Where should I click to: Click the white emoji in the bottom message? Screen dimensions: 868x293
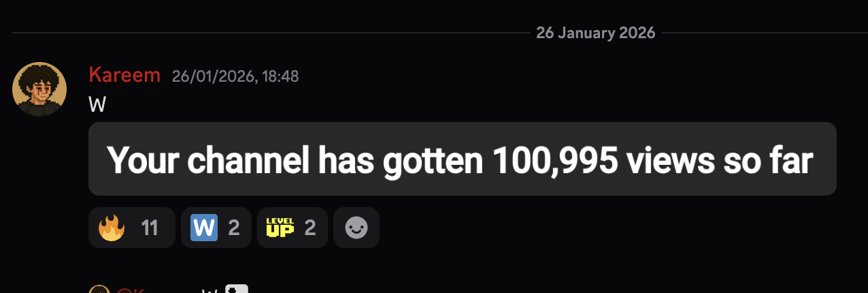tap(237, 290)
